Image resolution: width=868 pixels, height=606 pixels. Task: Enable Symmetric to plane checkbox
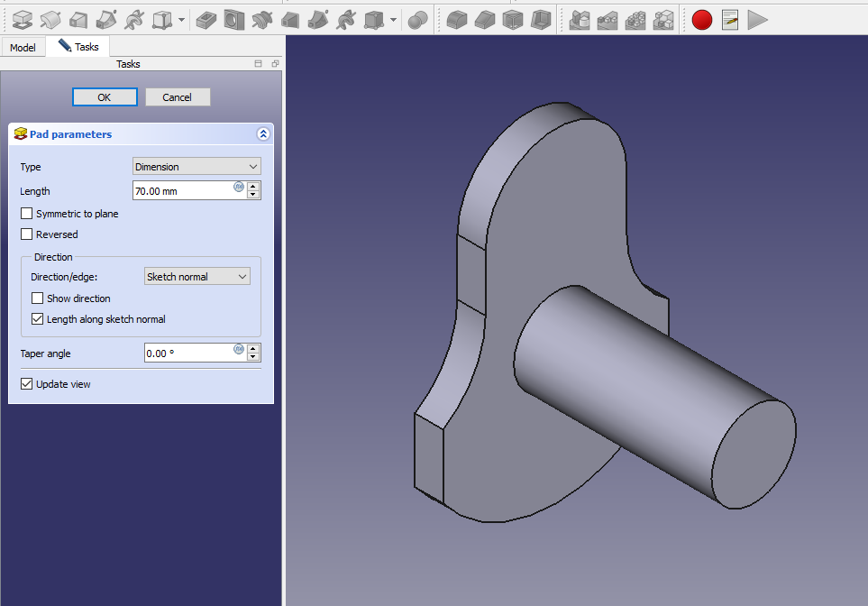pyautogui.click(x=27, y=214)
